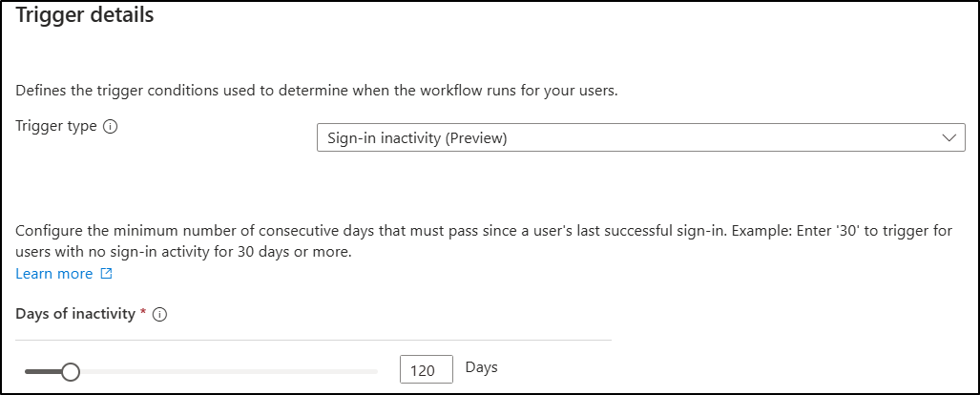The height and width of the screenshot is (395, 980).
Task: Click the 'Trigger details' heading
Action: coord(84,15)
